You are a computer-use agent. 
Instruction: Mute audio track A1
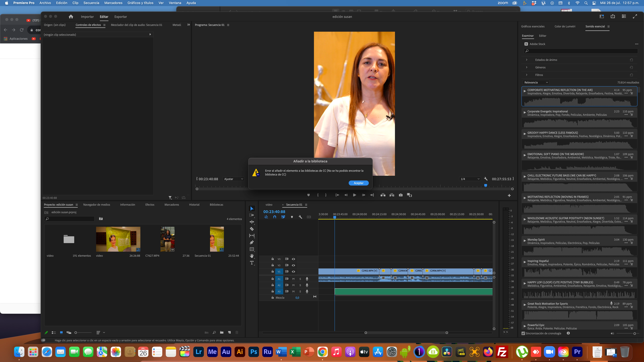(x=293, y=279)
